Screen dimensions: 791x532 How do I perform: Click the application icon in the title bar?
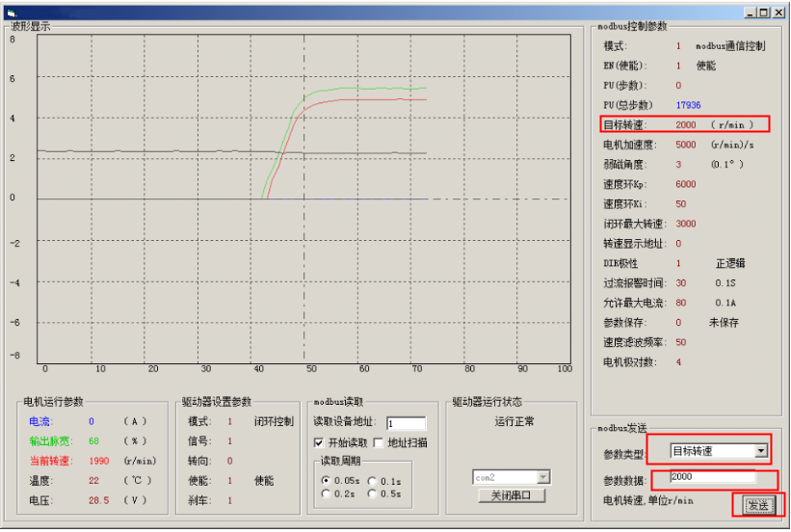[x=11, y=12]
